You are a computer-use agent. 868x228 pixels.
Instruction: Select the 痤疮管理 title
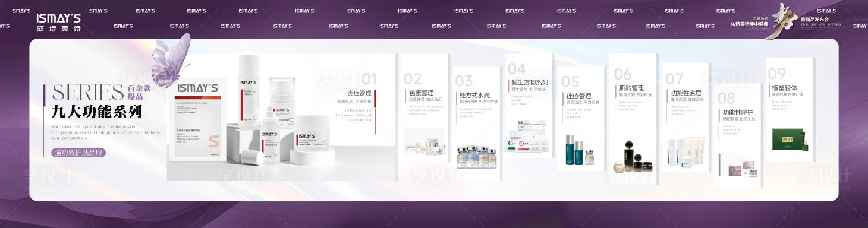coord(578,96)
